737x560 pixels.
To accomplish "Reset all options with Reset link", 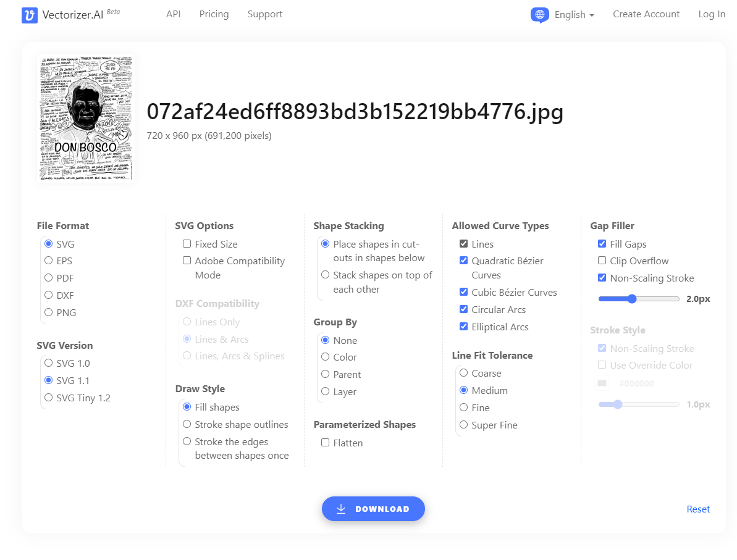I will point(698,509).
